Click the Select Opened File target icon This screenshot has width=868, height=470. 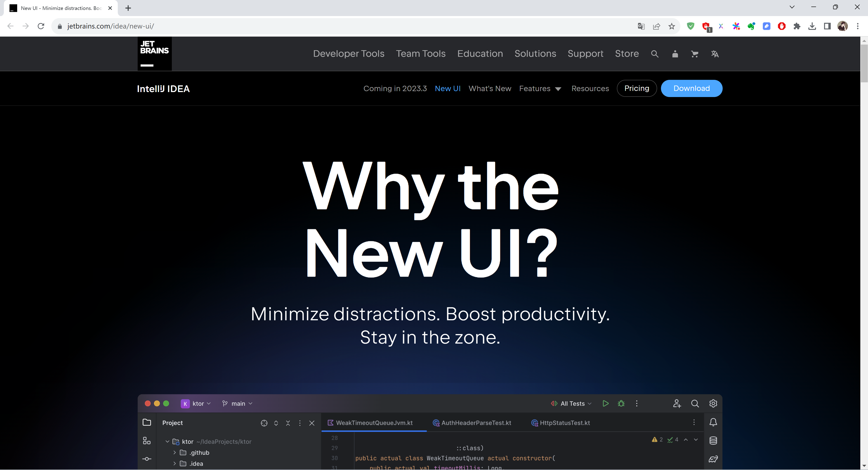coord(264,423)
